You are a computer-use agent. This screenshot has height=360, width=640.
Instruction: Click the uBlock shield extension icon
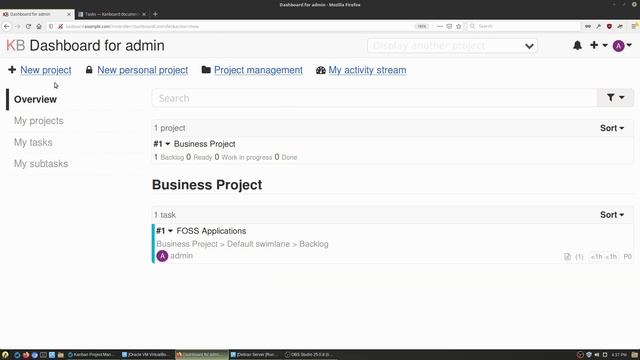(x=609, y=27)
